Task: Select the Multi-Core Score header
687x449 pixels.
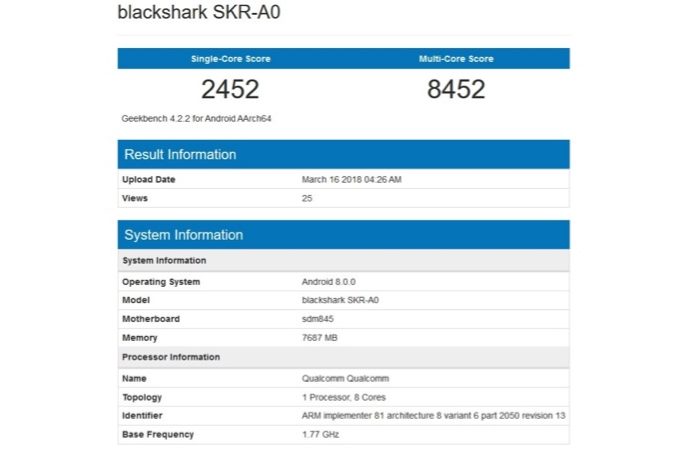Action: (456, 59)
